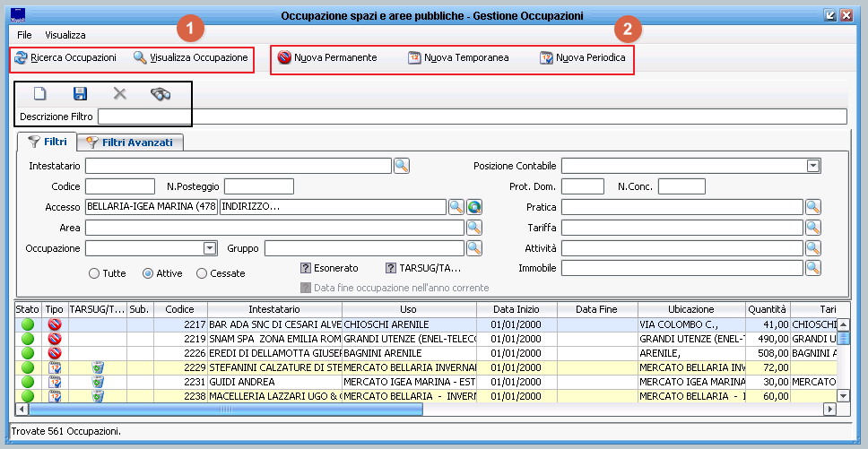Expand the Posizione Contabile dropdown
This screenshot has width=868, height=449.
(x=813, y=166)
